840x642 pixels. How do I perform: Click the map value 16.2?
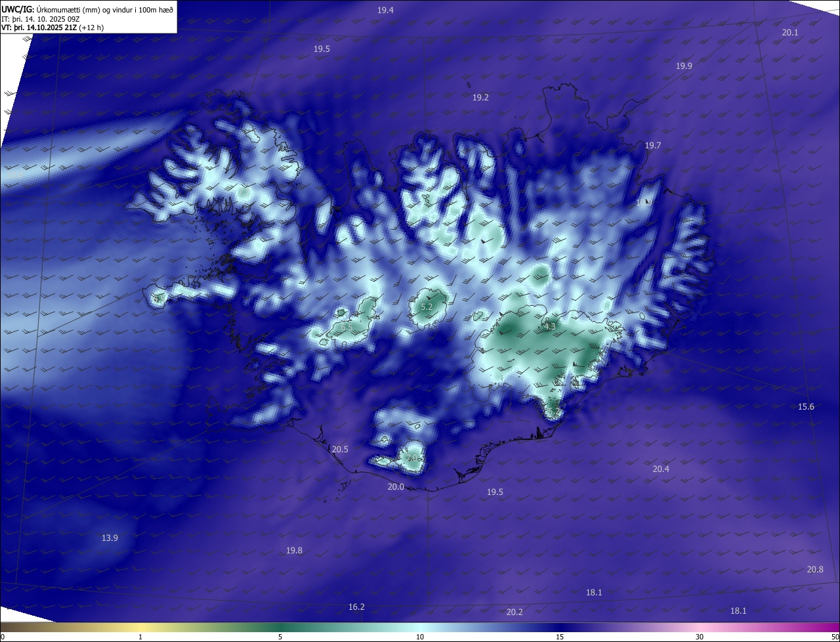pyautogui.click(x=356, y=607)
